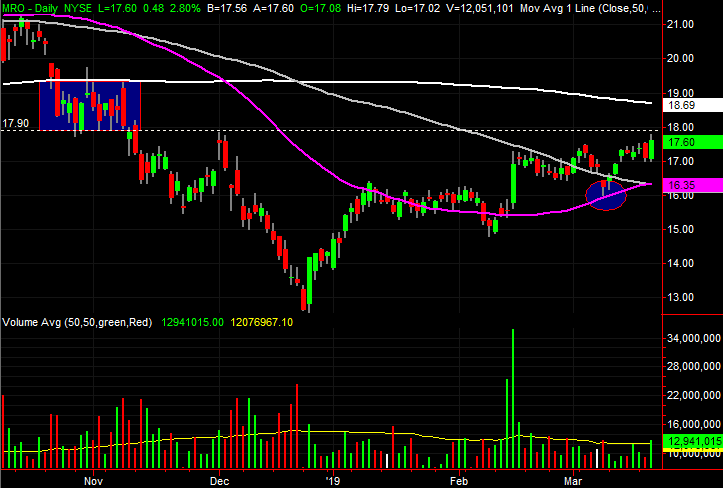Select the Volume Avg (50,50,green,Red) study label
The image size is (723, 488).
click(x=77, y=322)
